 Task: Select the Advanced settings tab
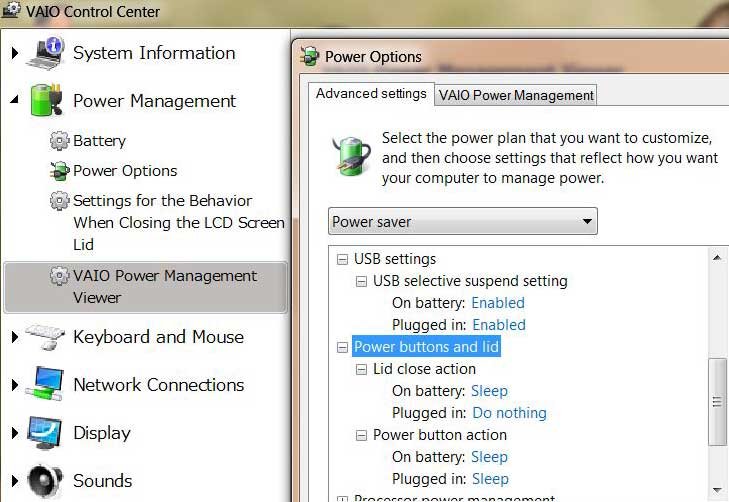coord(371,93)
